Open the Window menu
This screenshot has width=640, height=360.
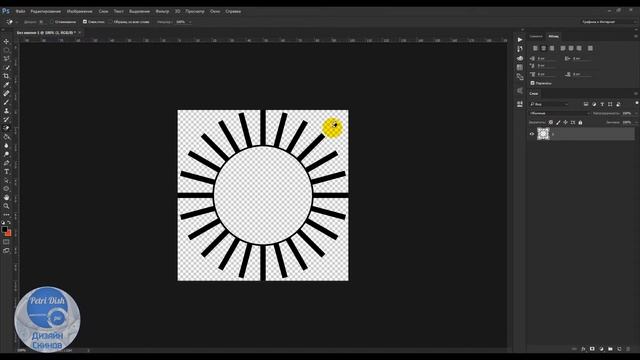[x=215, y=11]
